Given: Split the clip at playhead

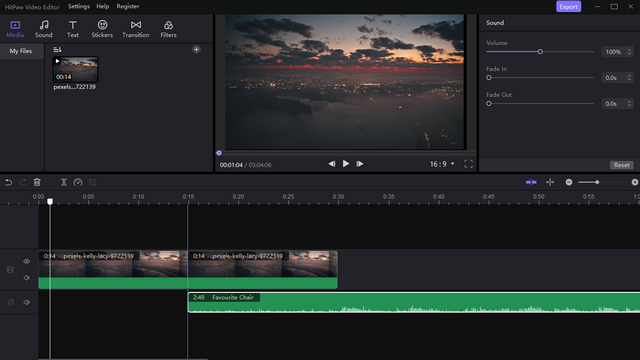Looking at the screenshot, I should (x=64, y=182).
